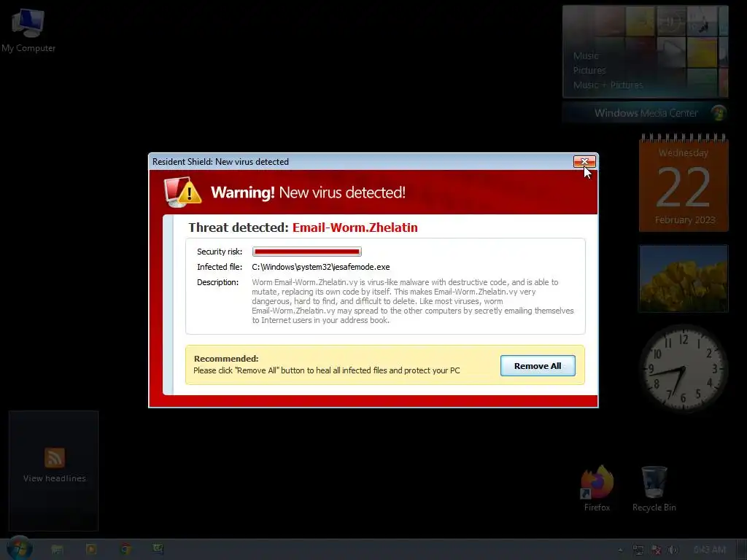Viewport: 747px width, 560px height.
Task: Click the Windows Media Center label bar
Action: pyautogui.click(x=646, y=113)
